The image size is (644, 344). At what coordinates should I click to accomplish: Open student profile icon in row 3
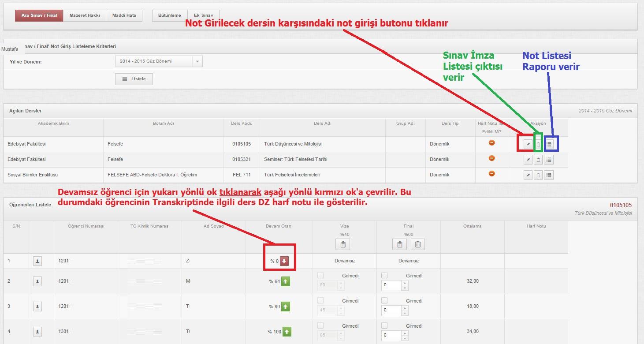click(x=37, y=306)
